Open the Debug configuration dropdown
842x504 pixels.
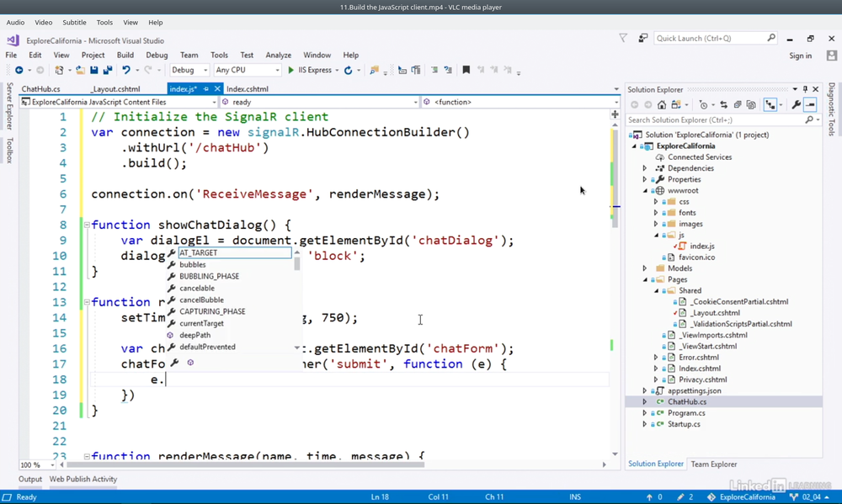(x=189, y=71)
